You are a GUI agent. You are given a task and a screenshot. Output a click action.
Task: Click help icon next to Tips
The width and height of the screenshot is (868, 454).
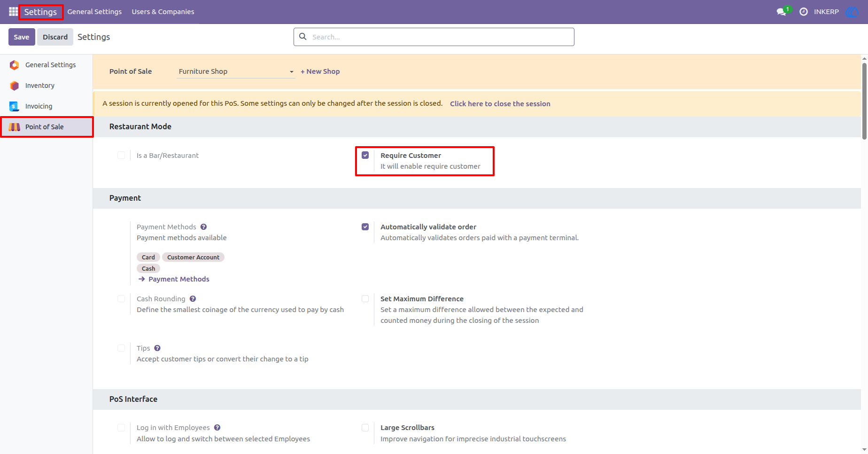157,348
